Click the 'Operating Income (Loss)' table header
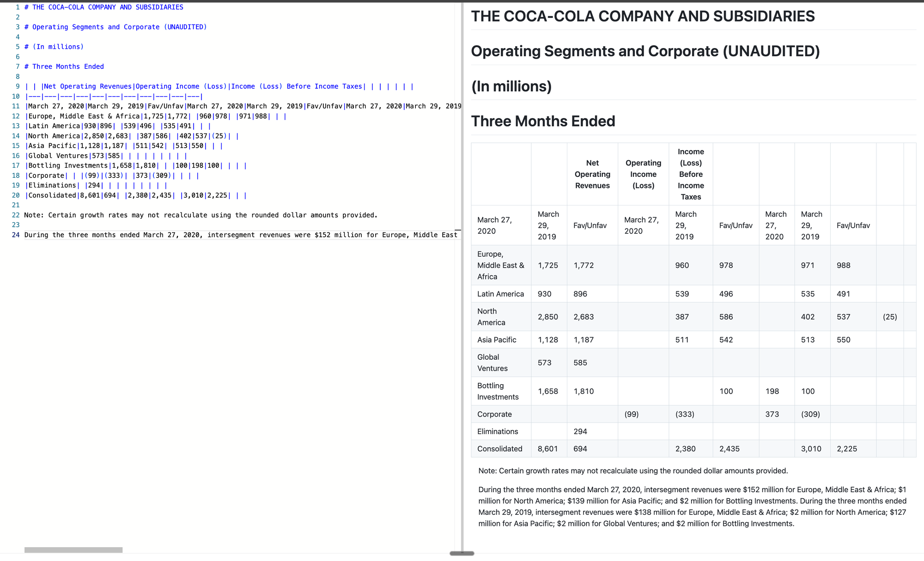The width and height of the screenshot is (924, 561). pos(643,174)
